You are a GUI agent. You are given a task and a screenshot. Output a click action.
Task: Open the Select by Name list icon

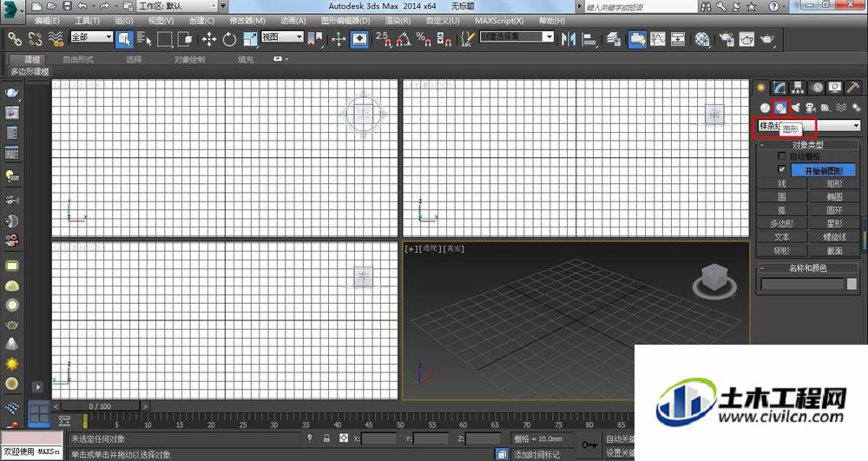pyautogui.click(x=144, y=39)
